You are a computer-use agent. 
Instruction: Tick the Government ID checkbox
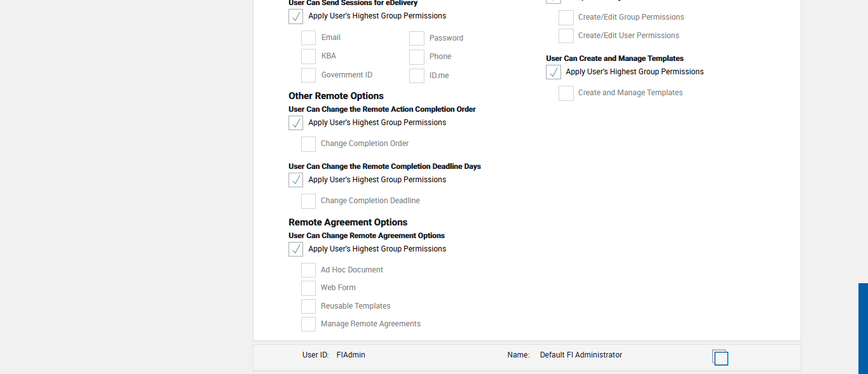(308, 76)
